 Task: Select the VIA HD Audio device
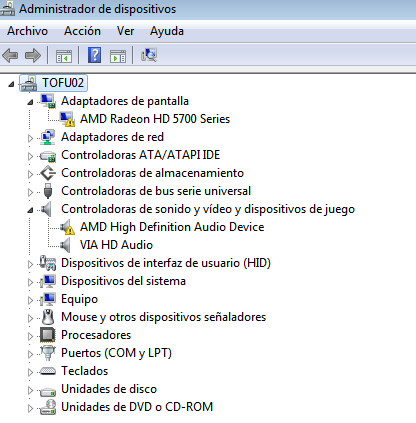[x=116, y=245]
